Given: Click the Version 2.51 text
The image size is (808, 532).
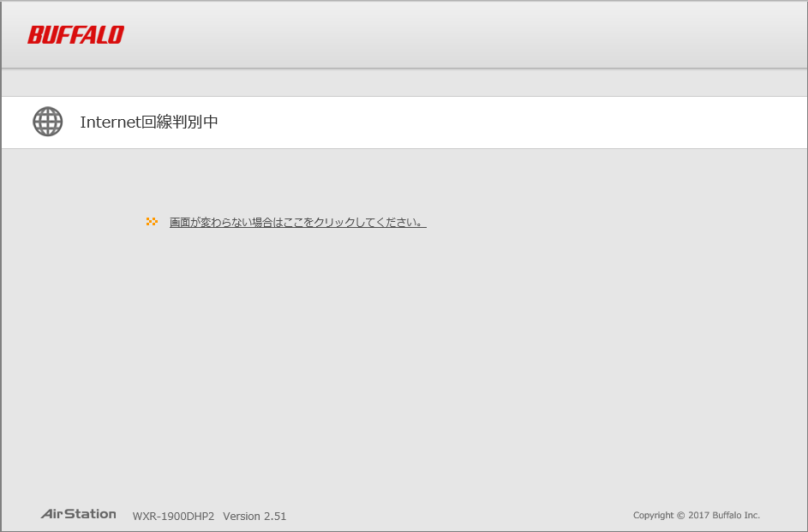Looking at the screenshot, I should (x=254, y=516).
